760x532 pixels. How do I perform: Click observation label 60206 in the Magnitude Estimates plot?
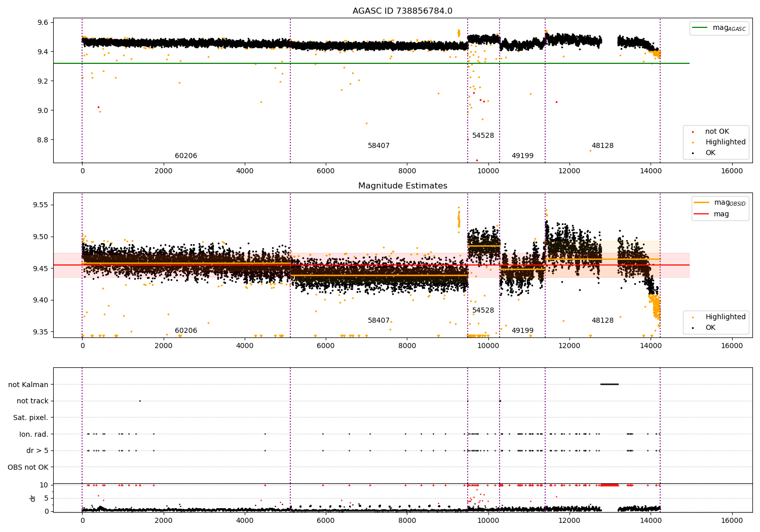tap(186, 331)
